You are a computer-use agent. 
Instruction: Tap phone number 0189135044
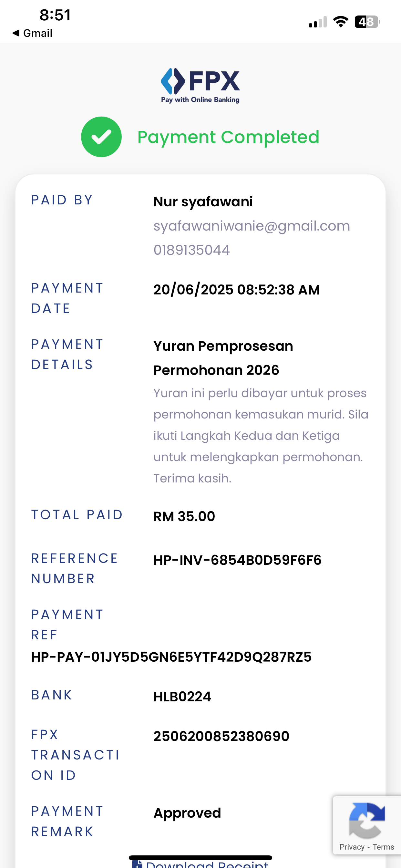(191, 250)
